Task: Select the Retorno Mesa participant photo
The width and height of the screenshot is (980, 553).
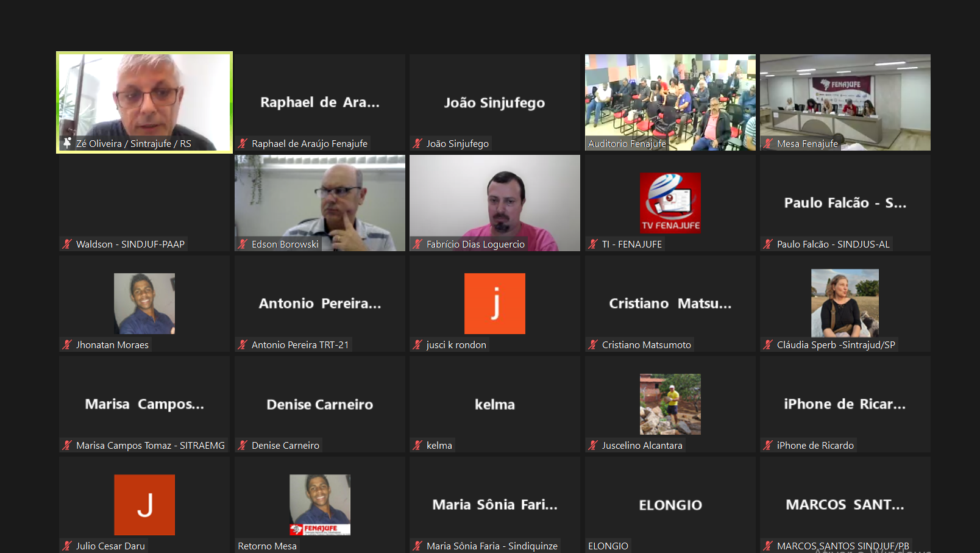Action: pos(319,505)
